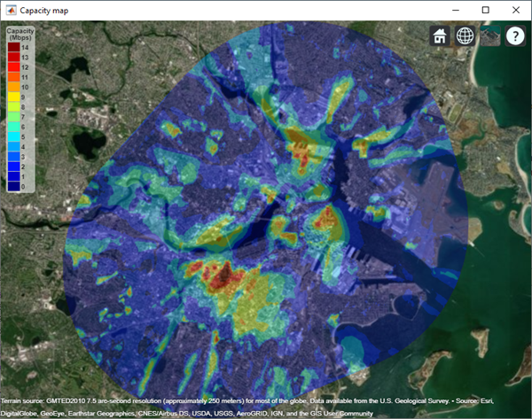Click the dark red peak-capacity hotspot on map
Viewport: 532px width, 419px height.
click(x=224, y=273)
